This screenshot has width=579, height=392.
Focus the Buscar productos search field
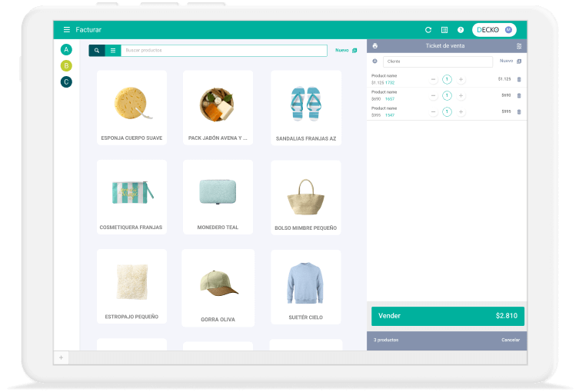click(x=224, y=51)
